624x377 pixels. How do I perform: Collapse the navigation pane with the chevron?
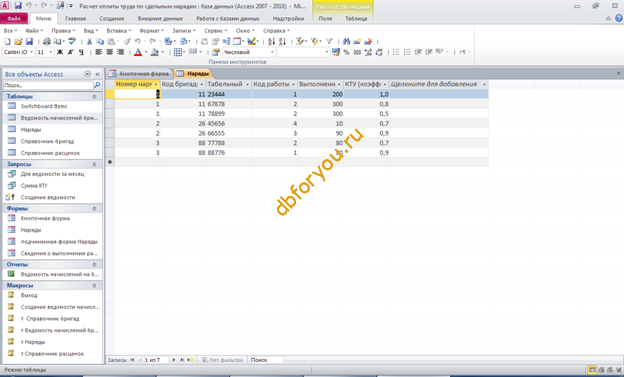click(98, 74)
